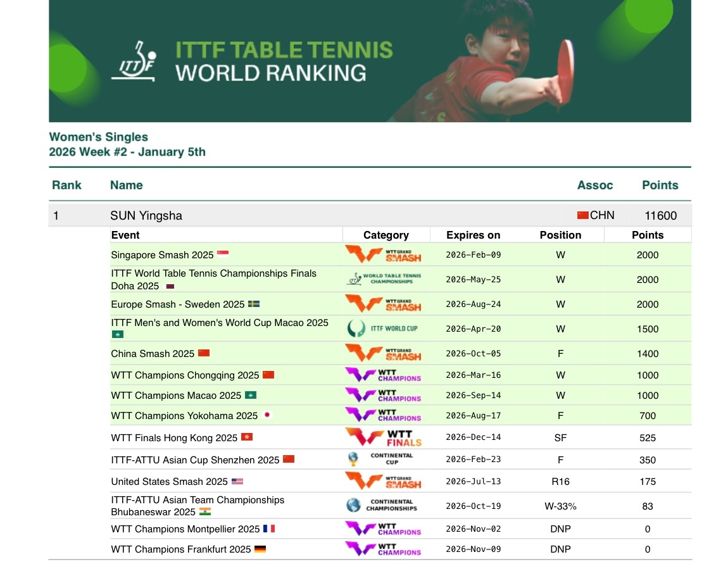Click the Singapore Smash 2025 event name
This screenshot has height=564, width=728.
[162, 255]
